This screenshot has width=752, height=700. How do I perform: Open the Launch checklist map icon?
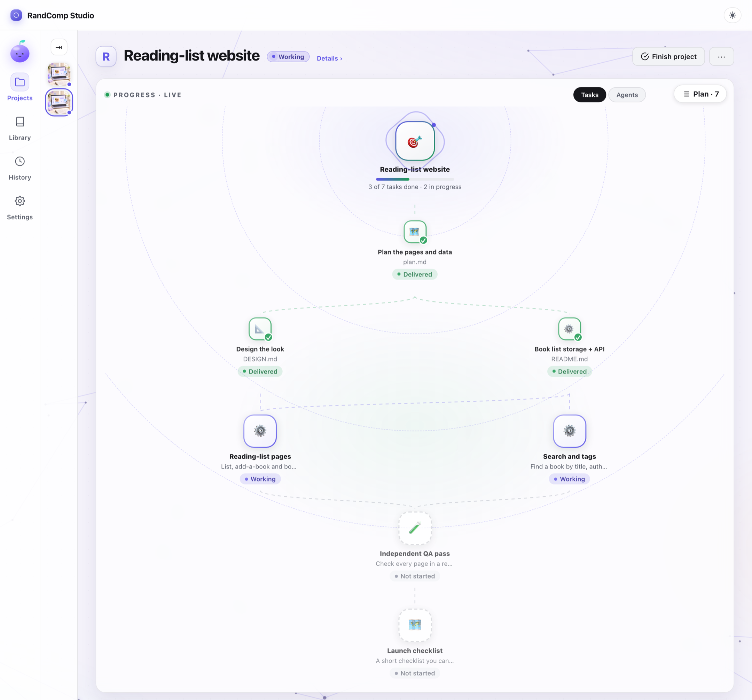pos(415,625)
